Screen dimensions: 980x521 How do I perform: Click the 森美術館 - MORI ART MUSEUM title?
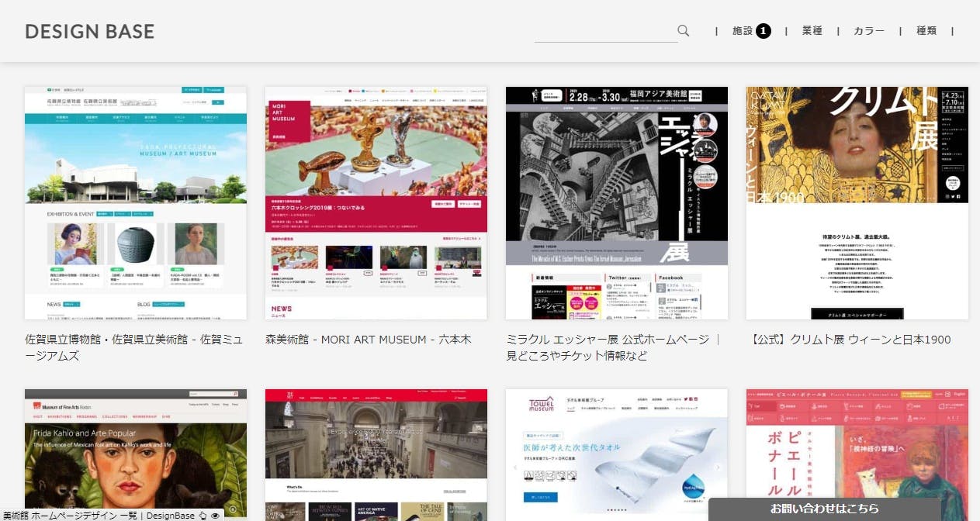pyautogui.click(x=369, y=340)
